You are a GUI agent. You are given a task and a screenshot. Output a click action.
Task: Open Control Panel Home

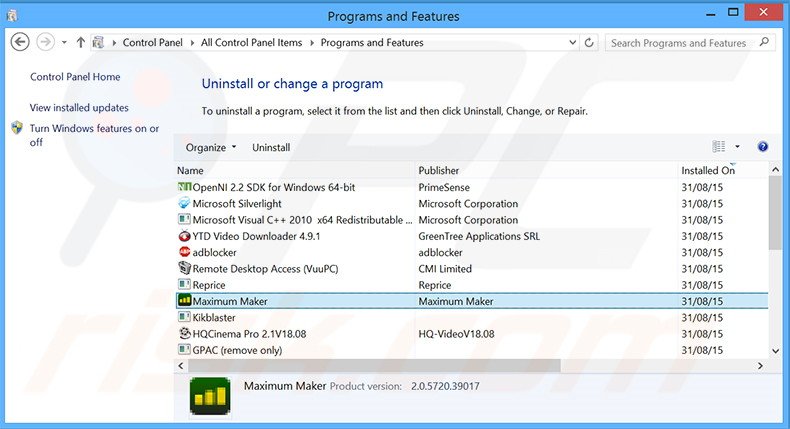tap(75, 77)
